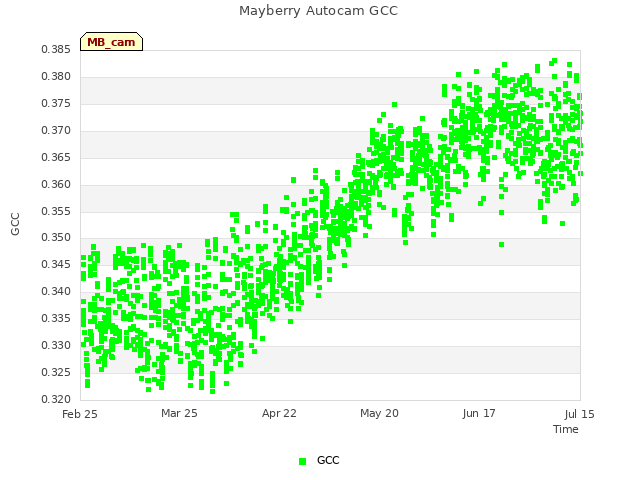Click the Jul 15 x-axis label
The image size is (640, 480).
[580, 414]
